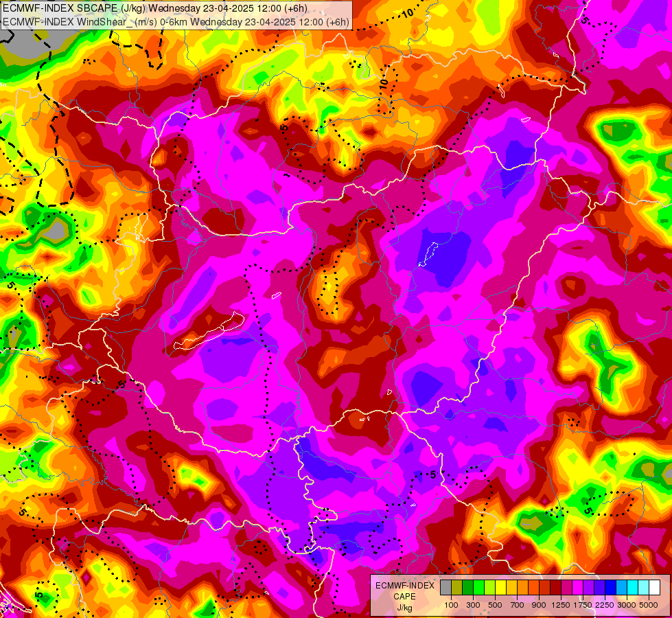Click the amber gold legend swatch

pyautogui.click(x=511, y=587)
